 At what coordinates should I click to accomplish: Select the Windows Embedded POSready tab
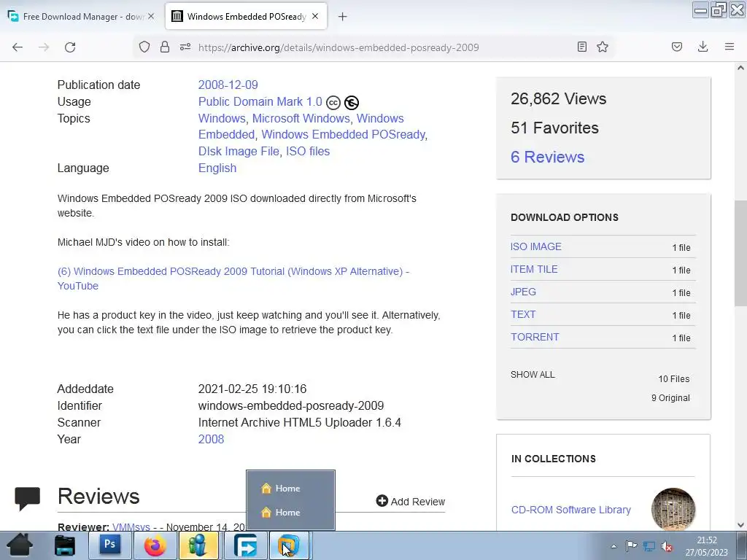pos(246,17)
